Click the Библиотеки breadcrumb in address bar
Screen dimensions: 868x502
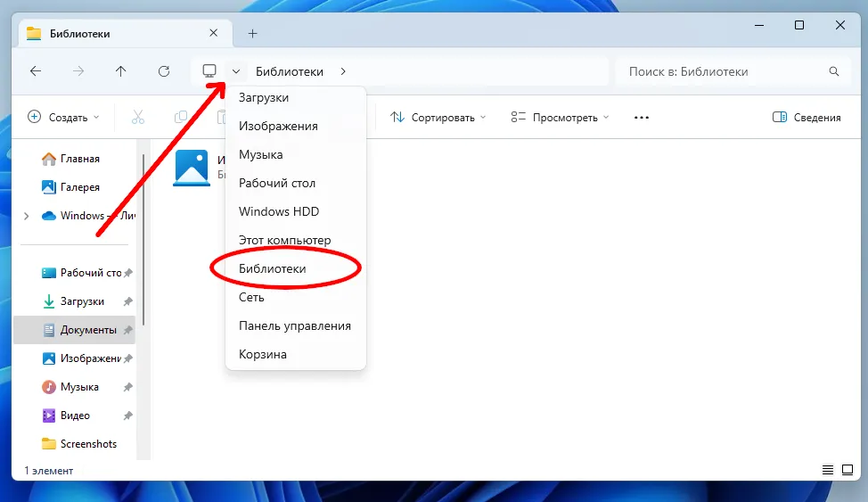(290, 71)
